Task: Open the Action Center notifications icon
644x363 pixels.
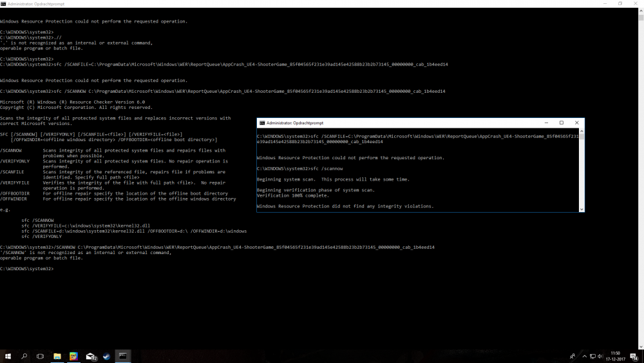Action: tap(634, 357)
